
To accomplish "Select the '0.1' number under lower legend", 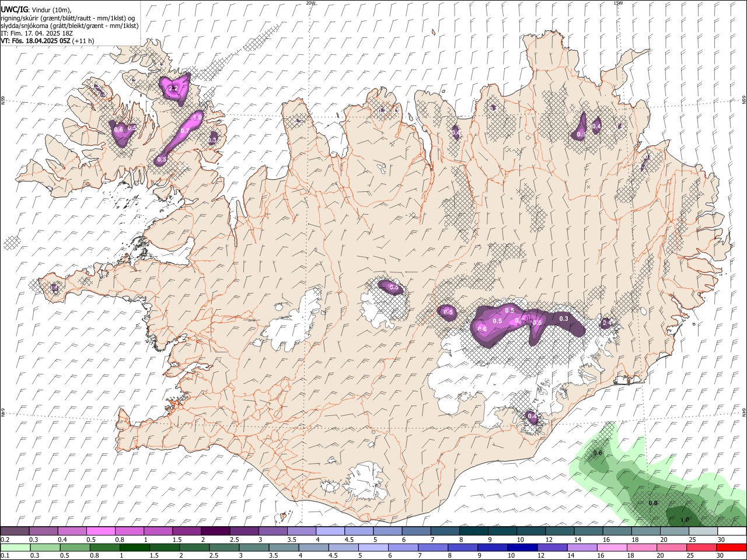I will click(5, 556).
